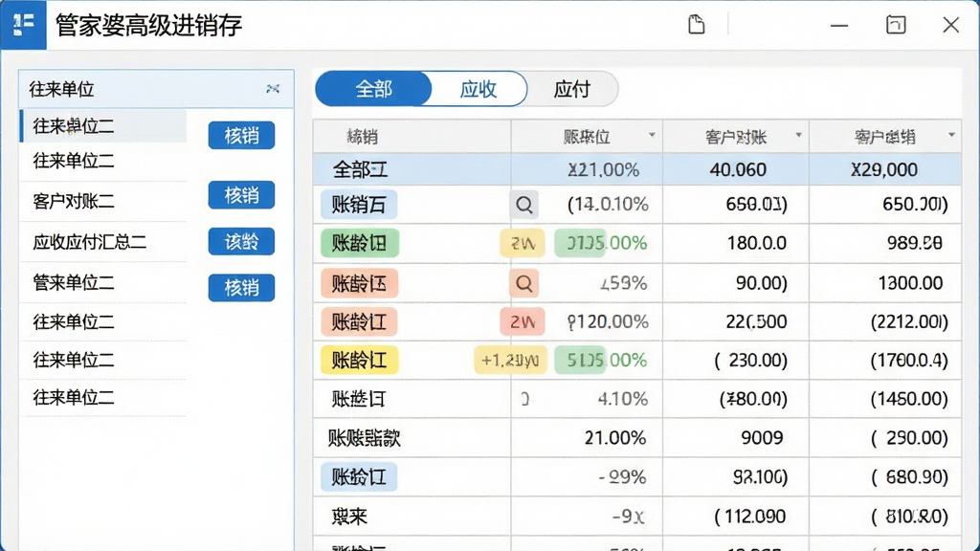Click the value 40.060 in summary row
980x551 pixels.
point(738,169)
